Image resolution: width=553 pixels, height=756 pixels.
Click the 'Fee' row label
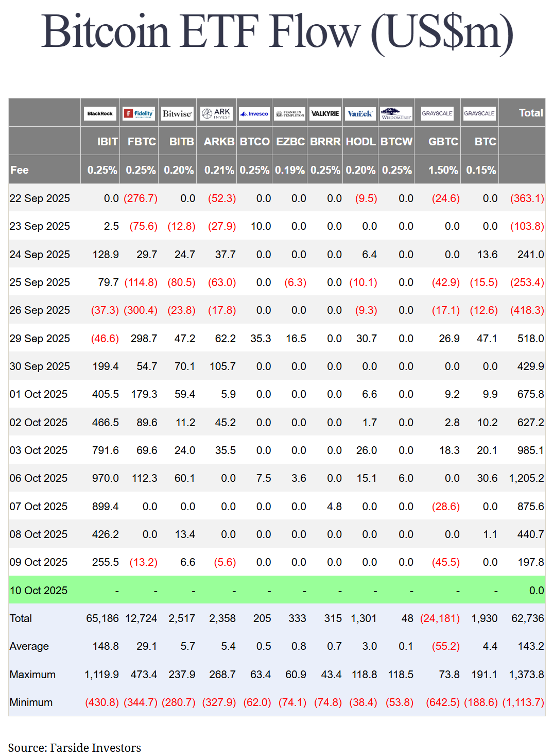click(x=20, y=170)
